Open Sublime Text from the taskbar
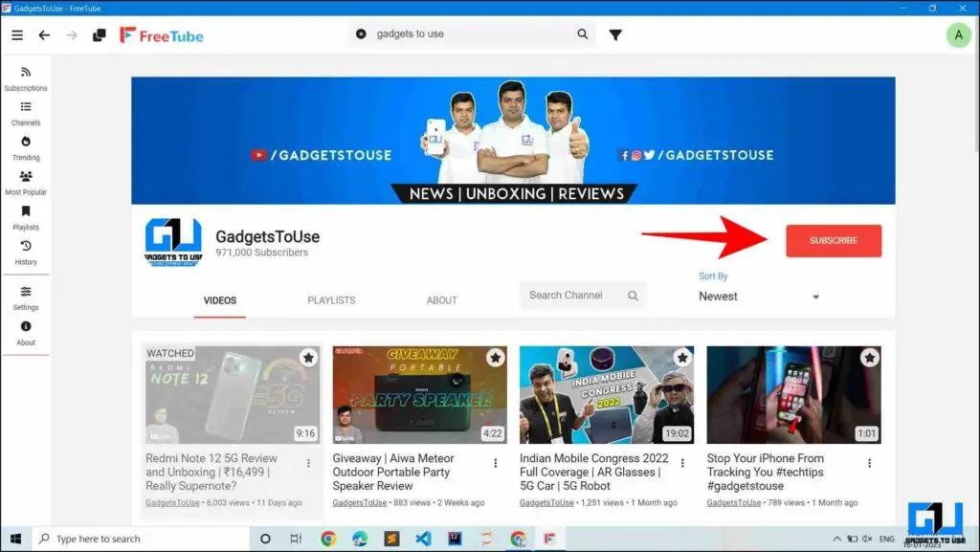 click(391, 539)
